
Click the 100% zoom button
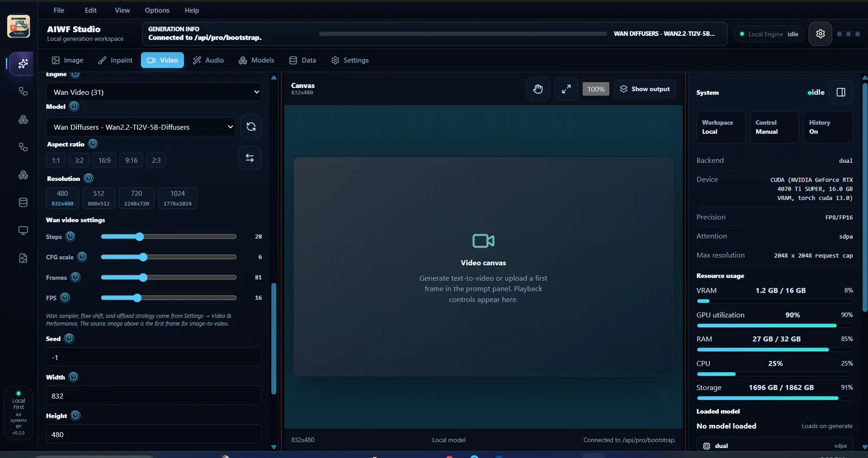(x=596, y=89)
